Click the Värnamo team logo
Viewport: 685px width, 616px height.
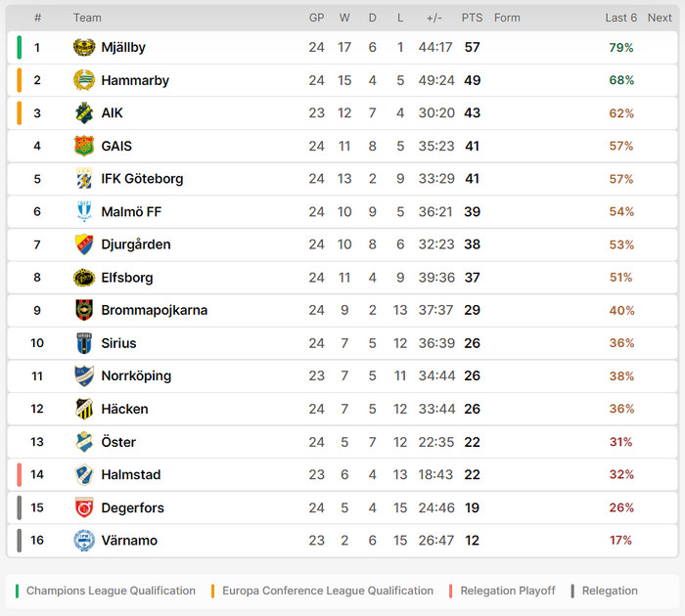[x=84, y=540]
